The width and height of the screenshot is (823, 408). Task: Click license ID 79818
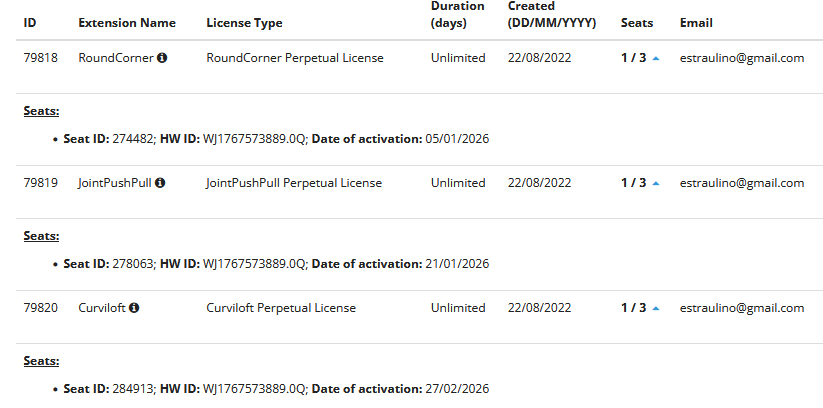(x=41, y=58)
